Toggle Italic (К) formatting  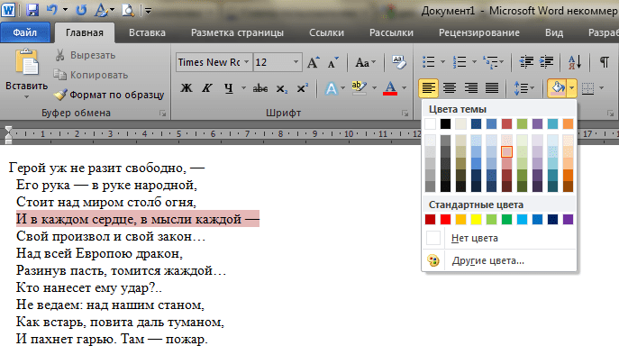click(x=207, y=88)
